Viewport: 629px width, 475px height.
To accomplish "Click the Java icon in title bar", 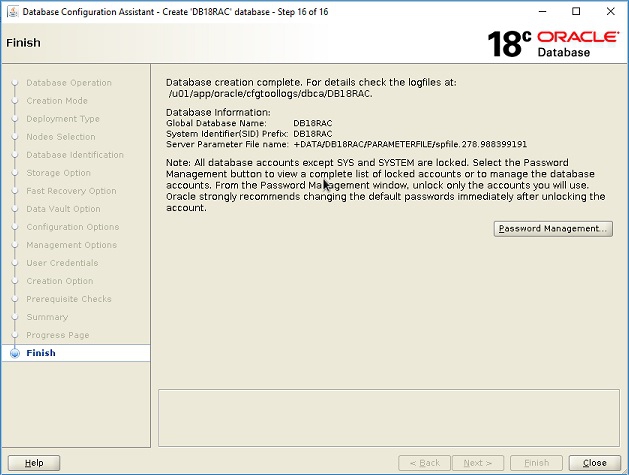I will coord(13,12).
